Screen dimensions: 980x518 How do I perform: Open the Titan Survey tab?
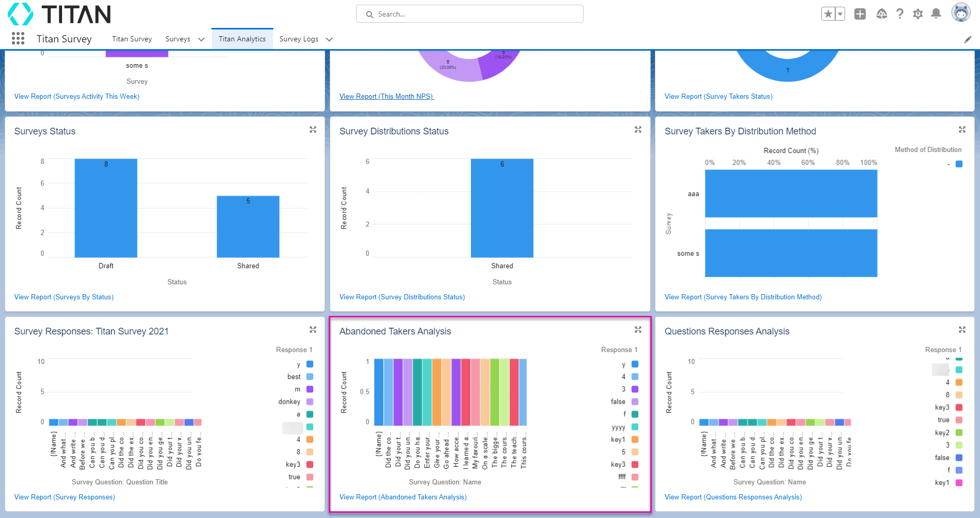132,39
